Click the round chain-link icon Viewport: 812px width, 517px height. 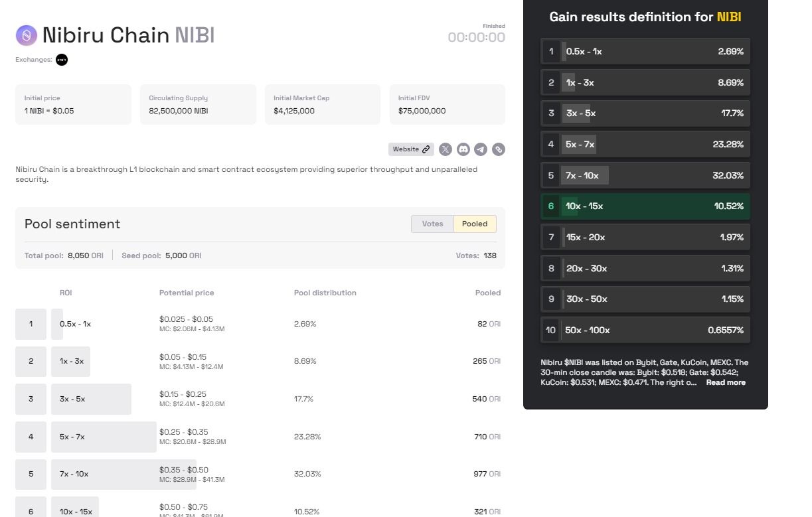[499, 149]
